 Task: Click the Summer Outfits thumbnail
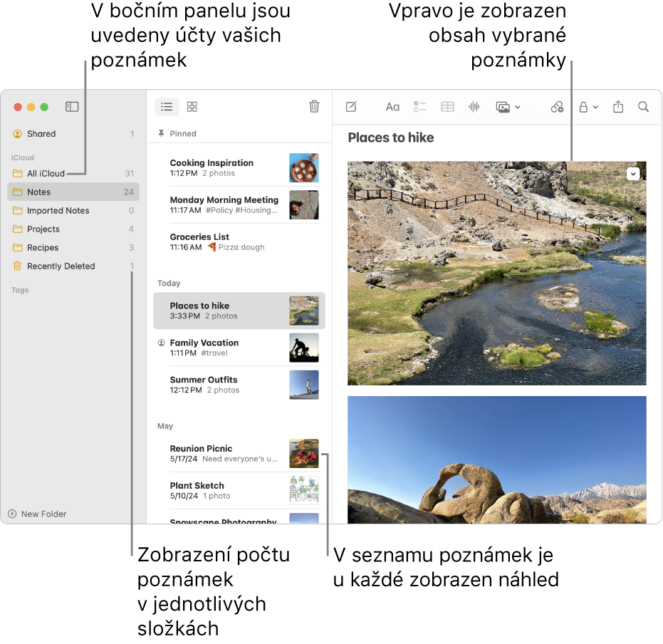click(303, 385)
